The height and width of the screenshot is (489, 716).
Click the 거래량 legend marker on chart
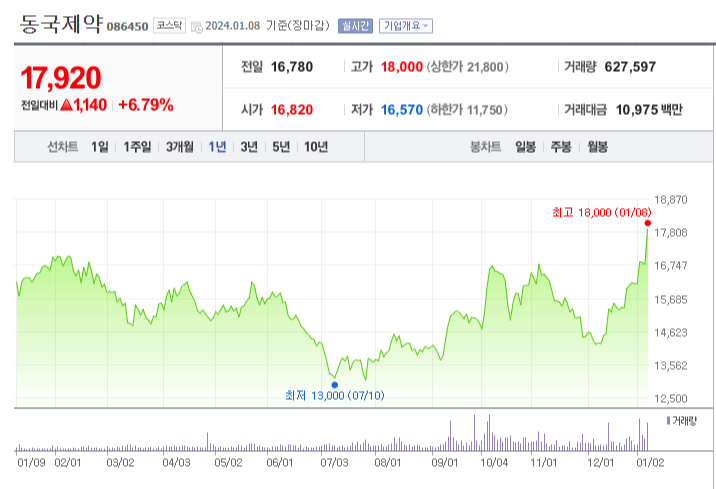[669, 421]
